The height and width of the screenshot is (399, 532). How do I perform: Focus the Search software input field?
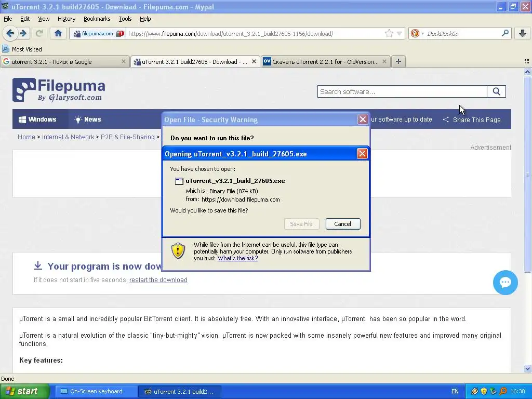[402, 91]
